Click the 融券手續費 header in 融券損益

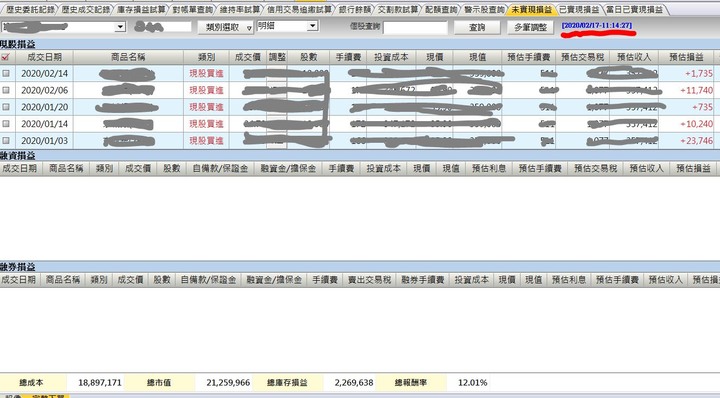(422, 280)
